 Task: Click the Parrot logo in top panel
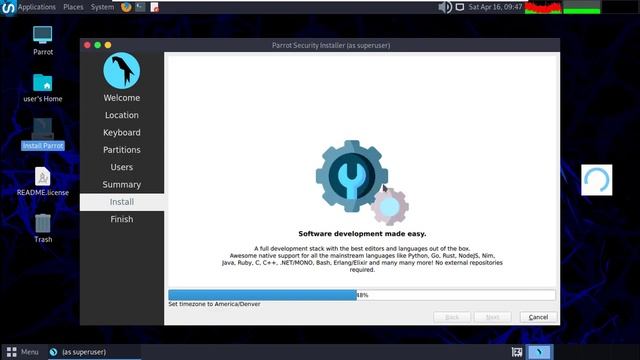coord(8,7)
